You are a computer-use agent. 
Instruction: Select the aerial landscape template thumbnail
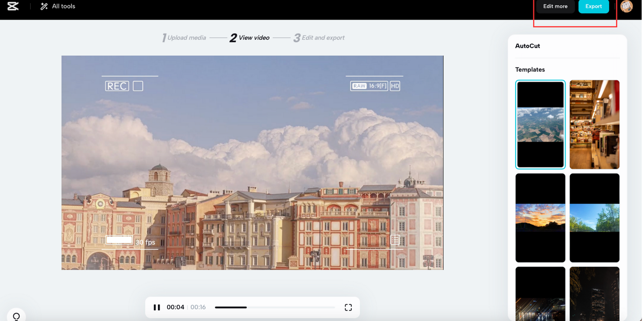pos(540,125)
